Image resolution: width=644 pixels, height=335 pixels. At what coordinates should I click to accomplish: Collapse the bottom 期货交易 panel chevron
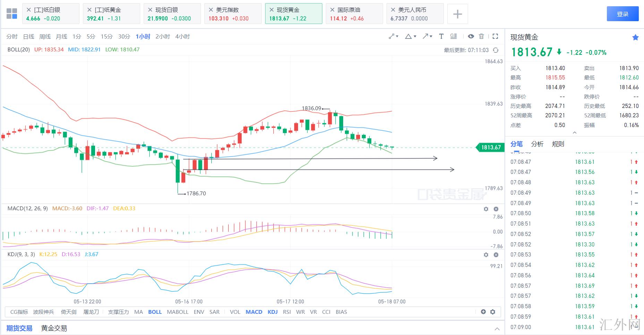click(497, 328)
